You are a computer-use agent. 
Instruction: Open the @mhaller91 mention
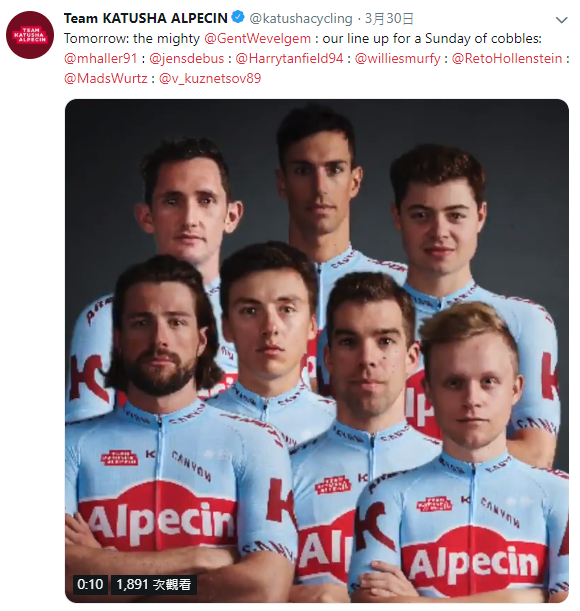tap(101, 58)
